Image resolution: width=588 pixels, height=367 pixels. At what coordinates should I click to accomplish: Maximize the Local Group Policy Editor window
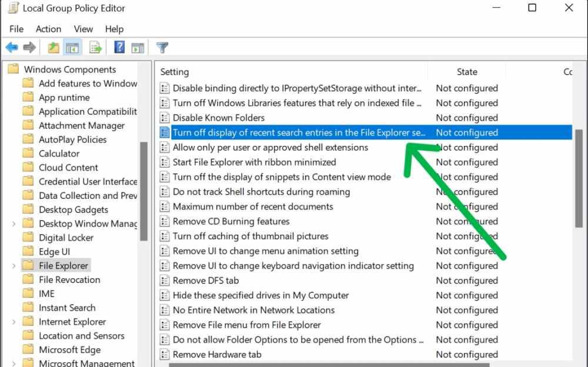[x=532, y=8]
